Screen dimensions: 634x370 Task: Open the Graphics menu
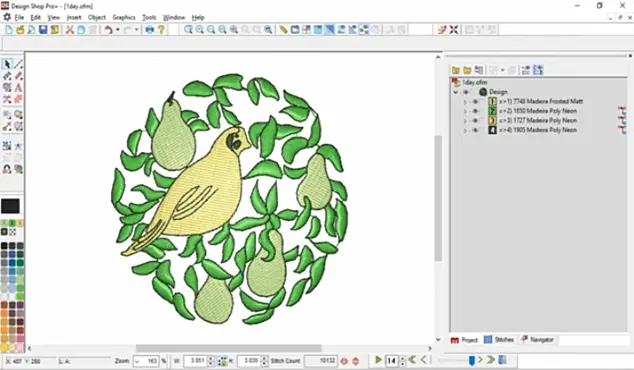124,17
